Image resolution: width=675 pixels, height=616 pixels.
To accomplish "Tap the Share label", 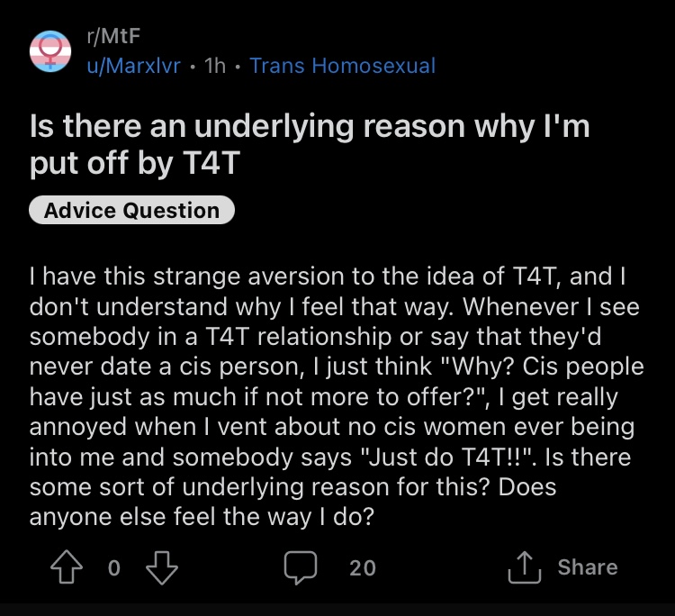I will pos(588,566).
